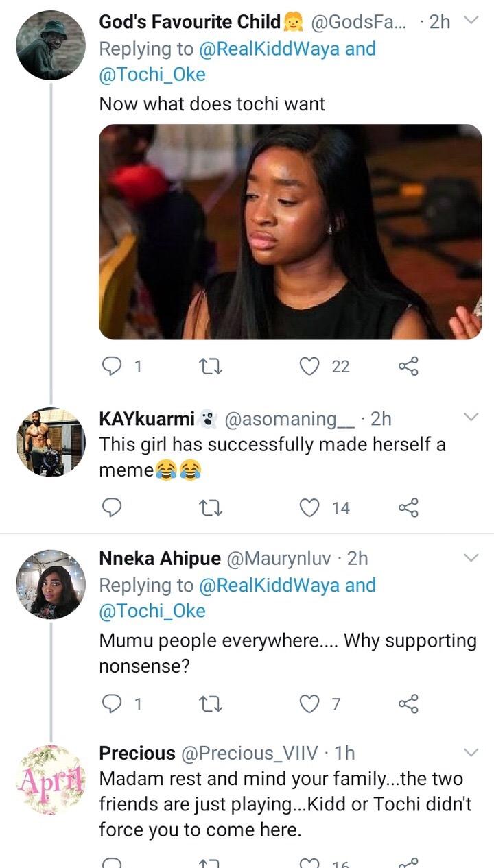Share Nneka Ahipue's tweet
This screenshot has height=868, width=494.
408,703
